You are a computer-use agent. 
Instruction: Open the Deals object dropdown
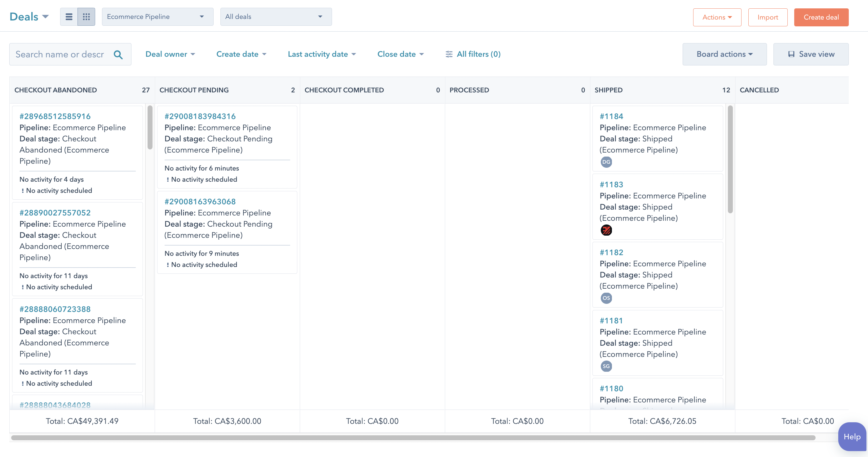pyautogui.click(x=29, y=16)
